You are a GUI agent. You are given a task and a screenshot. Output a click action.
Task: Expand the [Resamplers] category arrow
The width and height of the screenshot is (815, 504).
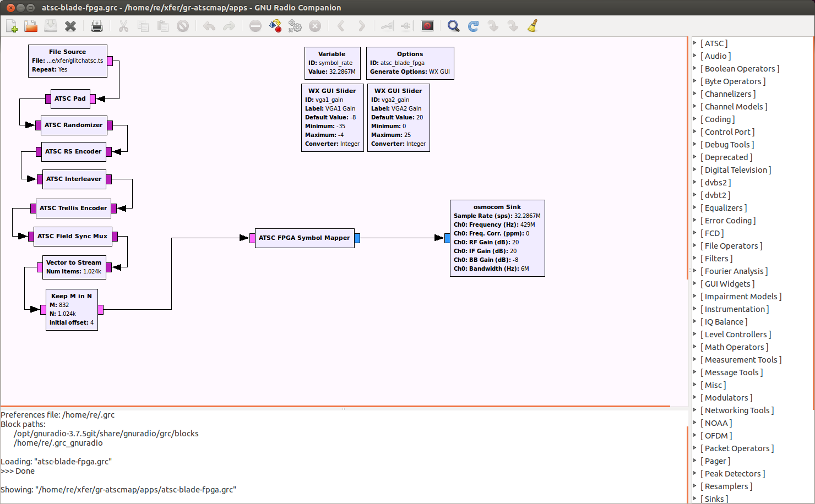(x=694, y=486)
